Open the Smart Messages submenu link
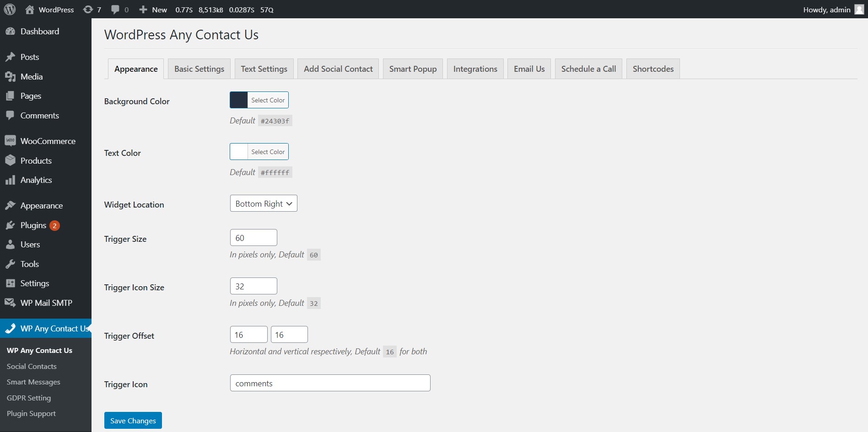The height and width of the screenshot is (432, 868). [33, 382]
